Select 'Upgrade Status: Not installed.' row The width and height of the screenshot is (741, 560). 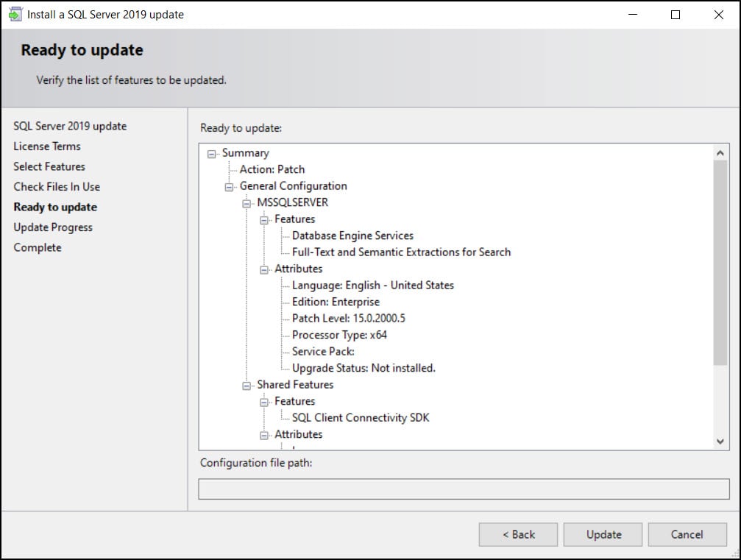click(x=364, y=368)
